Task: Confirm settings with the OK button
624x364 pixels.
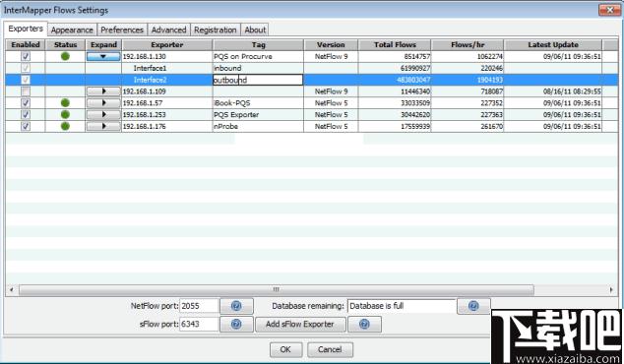Action: pos(285,349)
